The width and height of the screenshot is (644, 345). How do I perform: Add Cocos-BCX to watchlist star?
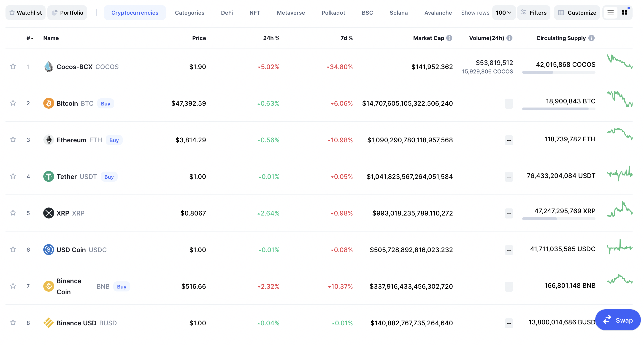(x=13, y=67)
